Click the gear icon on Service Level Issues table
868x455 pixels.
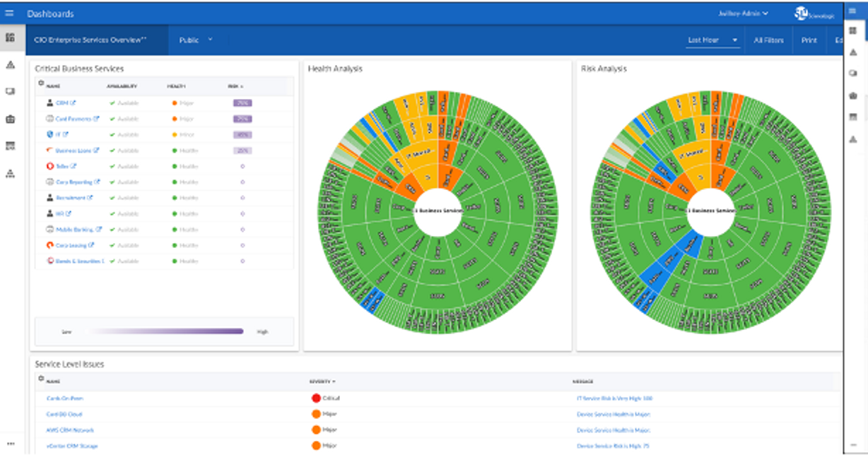pos(40,379)
